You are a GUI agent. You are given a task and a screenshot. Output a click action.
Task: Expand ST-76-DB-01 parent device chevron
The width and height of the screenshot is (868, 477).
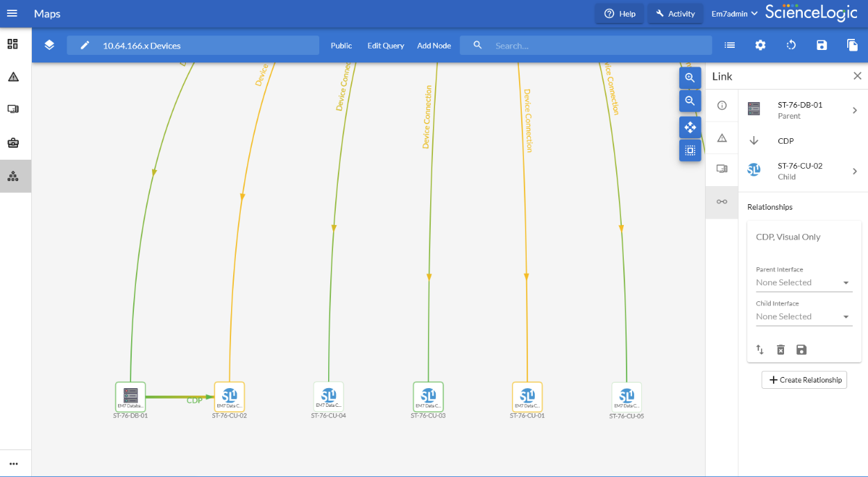tap(855, 110)
